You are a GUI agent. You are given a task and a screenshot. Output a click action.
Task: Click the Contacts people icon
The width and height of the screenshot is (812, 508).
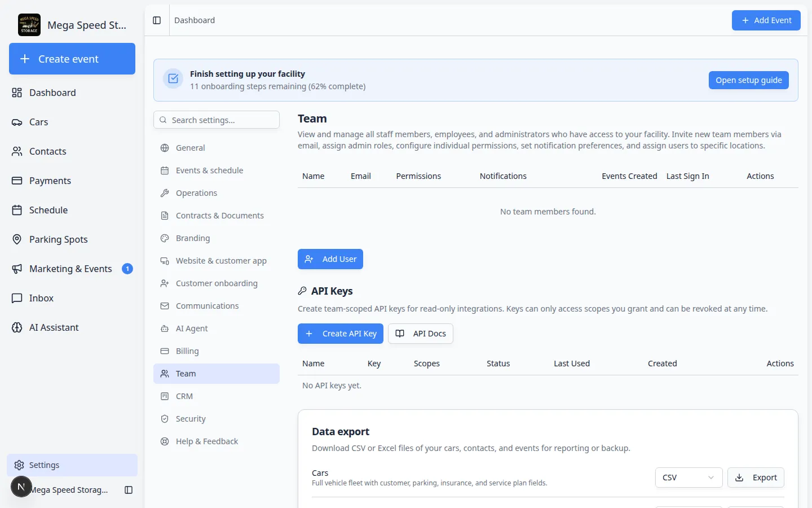pyautogui.click(x=17, y=151)
